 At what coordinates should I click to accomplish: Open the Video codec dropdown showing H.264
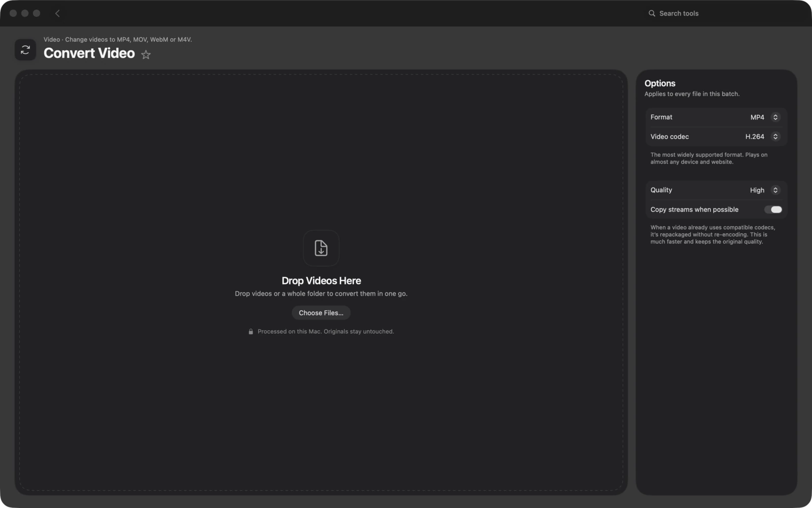point(762,137)
